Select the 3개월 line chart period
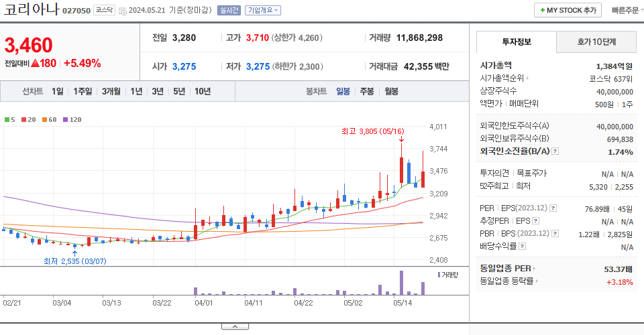The image size is (644, 335). (x=111, y=91)
